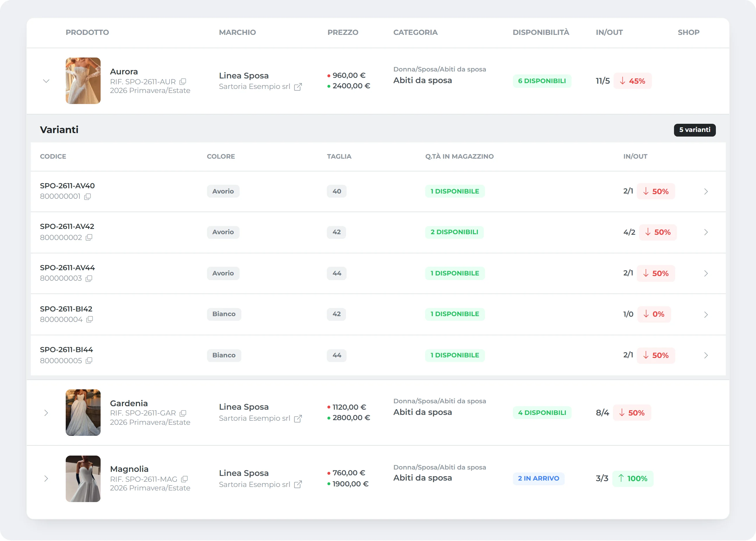Click the 45% decrease badge for Aurora
This screenshot has width=756, height=541.
tap(632, 81)
